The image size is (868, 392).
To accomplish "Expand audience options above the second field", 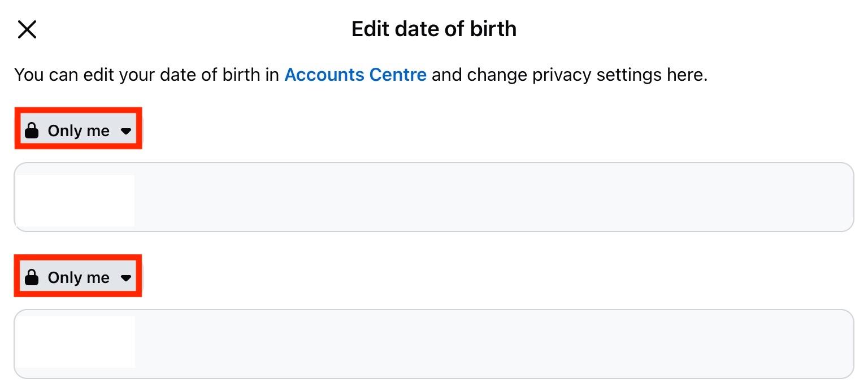I will (78, 277).
